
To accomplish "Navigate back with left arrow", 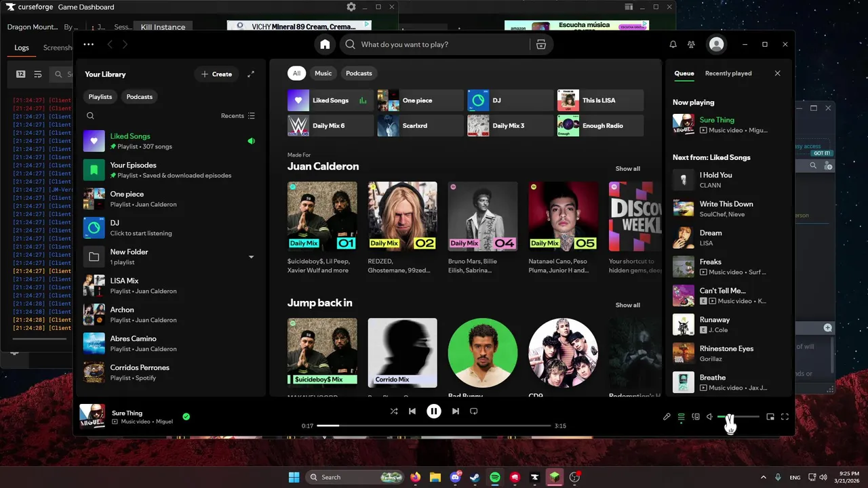I will (110, 44).
